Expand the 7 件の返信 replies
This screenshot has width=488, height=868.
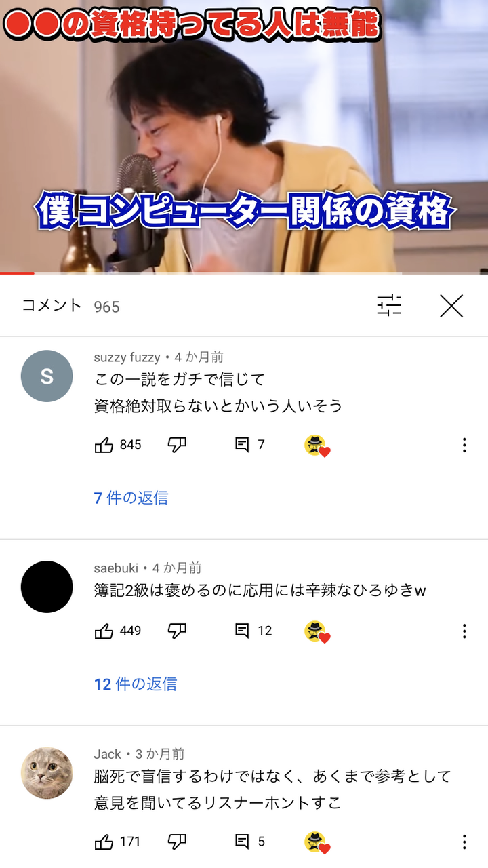tap(131, 498)
